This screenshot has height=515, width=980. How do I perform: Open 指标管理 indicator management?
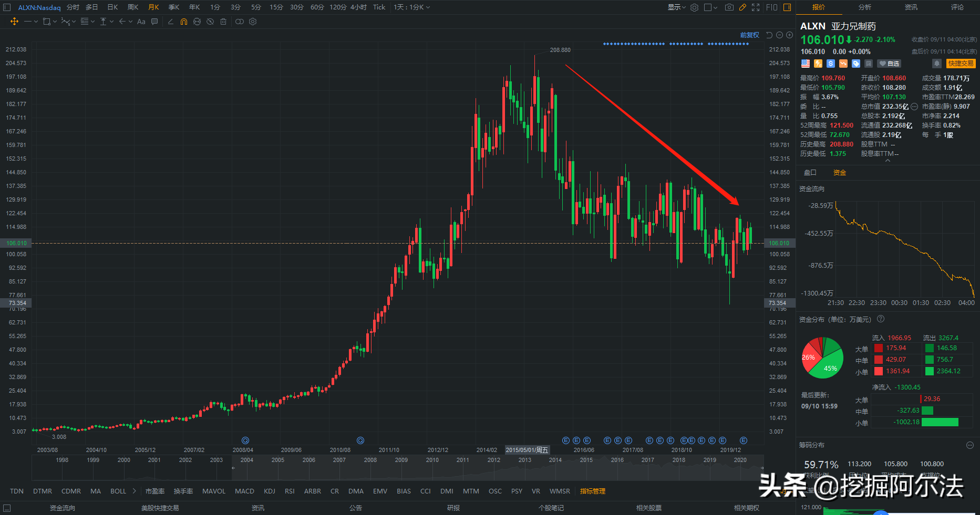coord(593,491)
